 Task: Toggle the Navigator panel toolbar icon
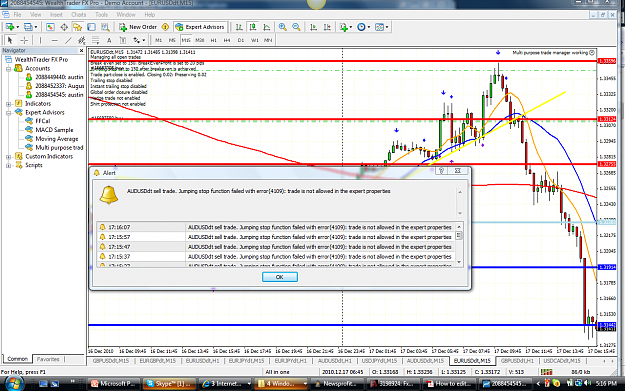point(77,27)
